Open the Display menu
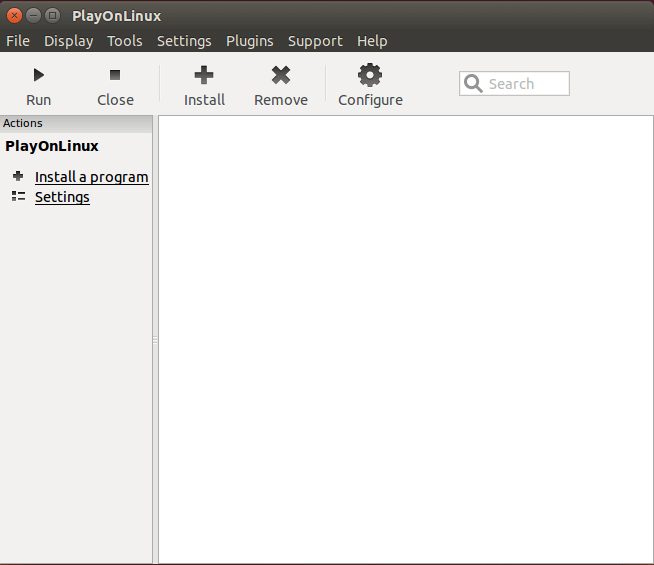 pyautogui.click(x=68, y=41)
